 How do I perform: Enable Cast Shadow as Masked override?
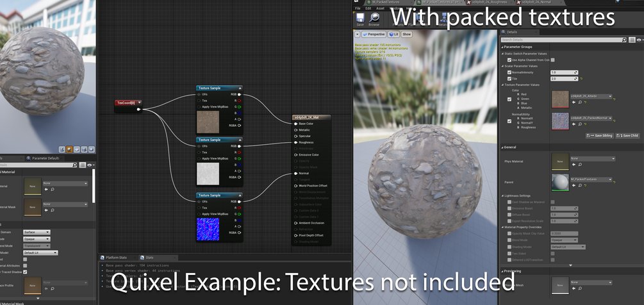click(509, 202)
